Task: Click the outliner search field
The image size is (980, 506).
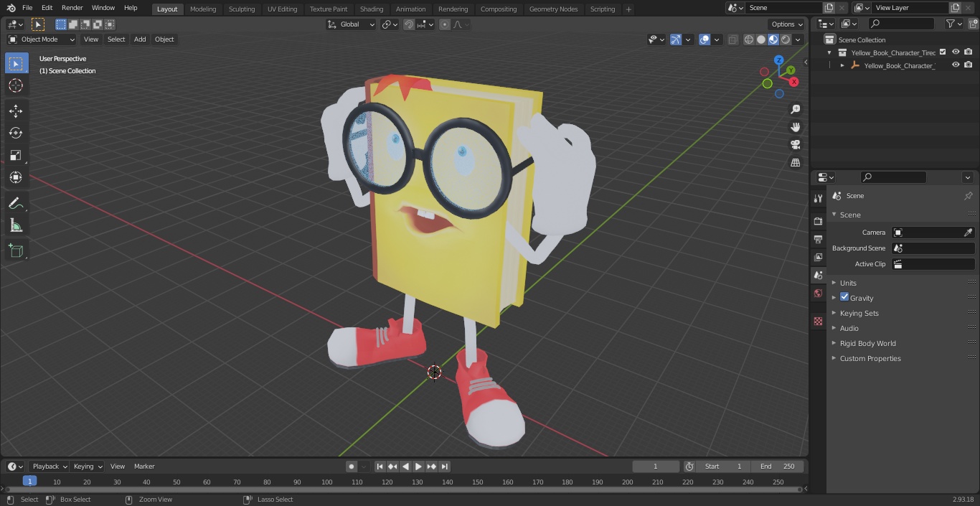Action: point(901,24)
